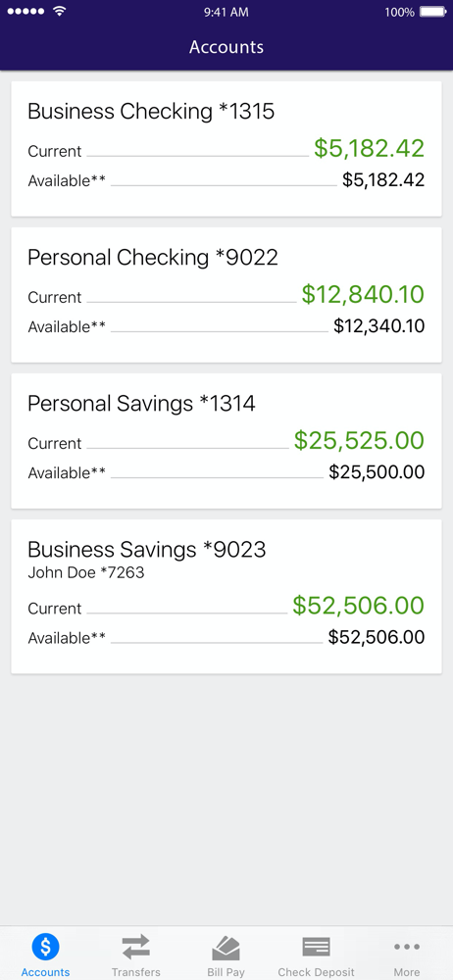This screenshot has height=980, width=453.
Task: Tap the More three-dots icon
Action: tap(407, 948)
